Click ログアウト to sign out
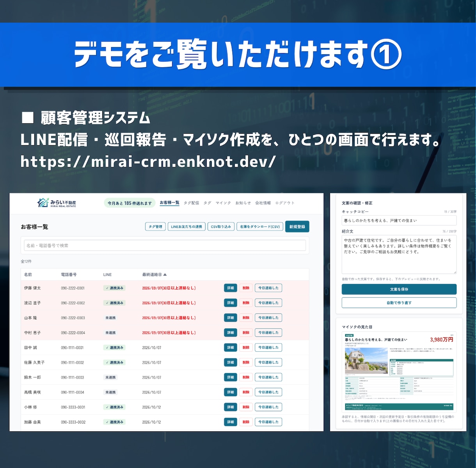The height and width of the screenshot is (468, 476). click(285, 203)
